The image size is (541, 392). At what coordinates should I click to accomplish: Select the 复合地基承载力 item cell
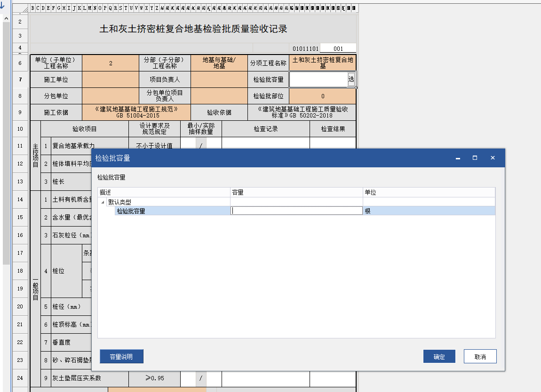89,143
